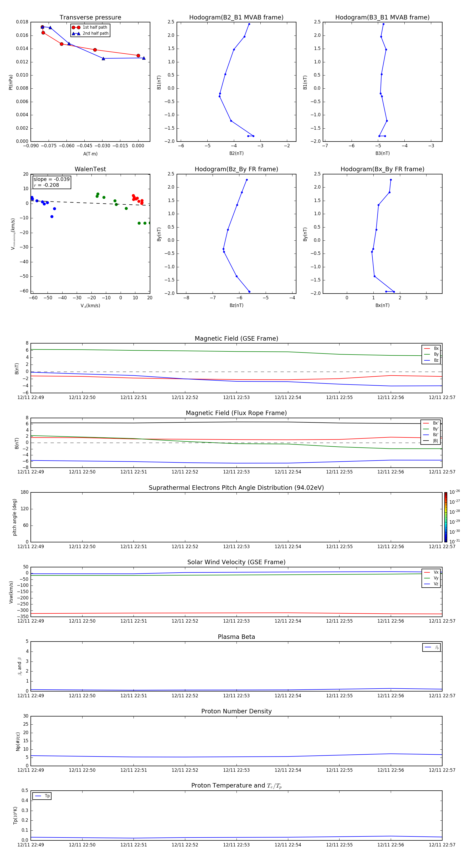
Task: Click the "Bz(nT)" x-axis label
Action: coord(236,305)
